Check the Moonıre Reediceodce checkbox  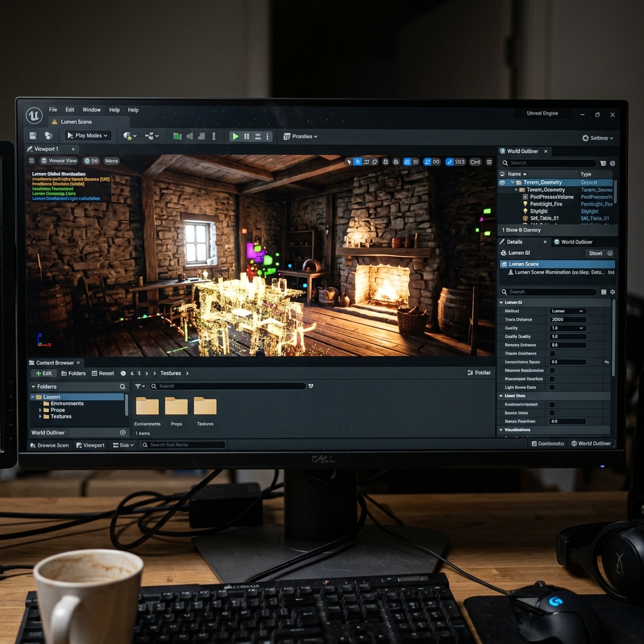point(552,370)
